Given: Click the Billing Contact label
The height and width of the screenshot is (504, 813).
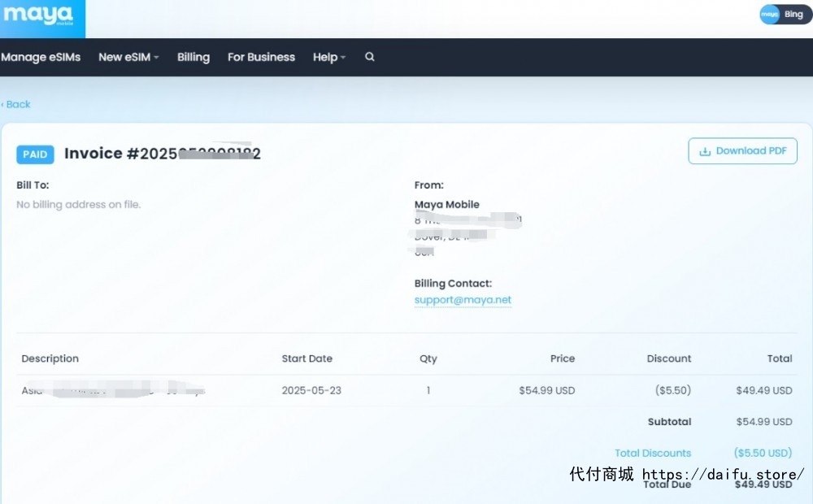Looking at the screenshot, I should click(x=453, y=283).
